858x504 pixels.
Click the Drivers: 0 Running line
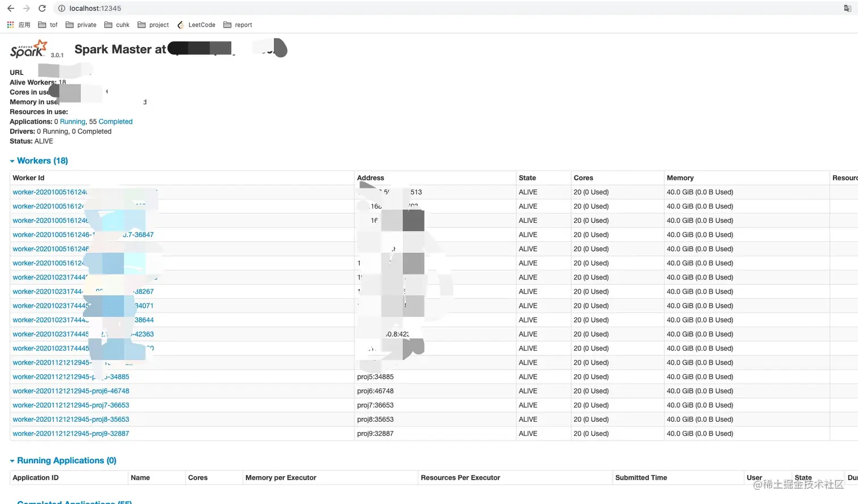[x=61, y=132]
